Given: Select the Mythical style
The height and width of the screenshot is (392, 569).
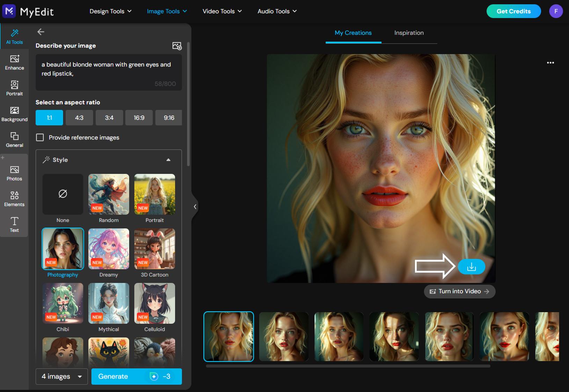Looking at the screenshot, I should 109,303.
